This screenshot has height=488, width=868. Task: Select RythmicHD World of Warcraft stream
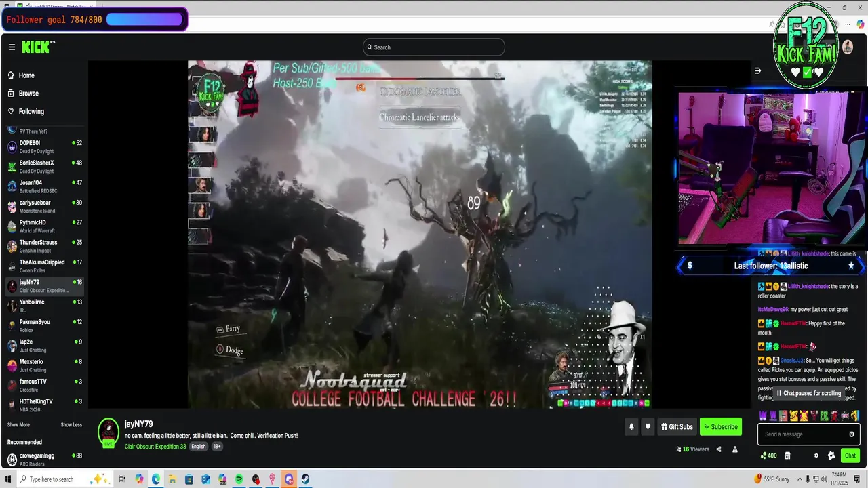(x=44, y=226)
